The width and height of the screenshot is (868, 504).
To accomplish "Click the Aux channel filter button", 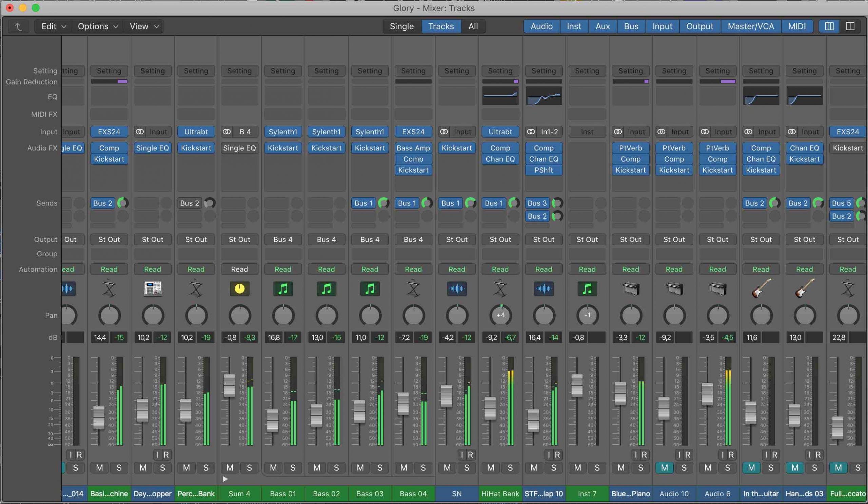I will click(x=603, y=26).
